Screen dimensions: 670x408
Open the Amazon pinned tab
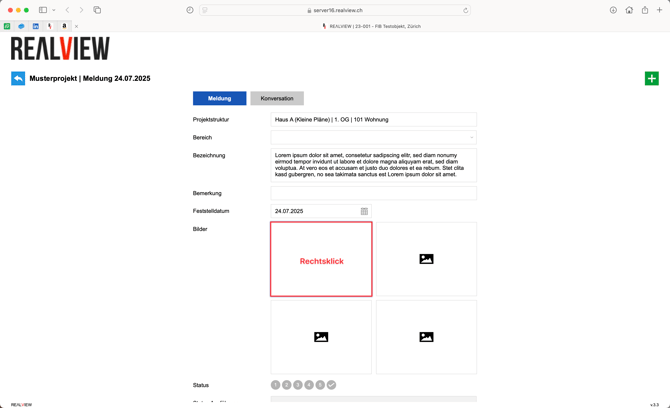64,26
